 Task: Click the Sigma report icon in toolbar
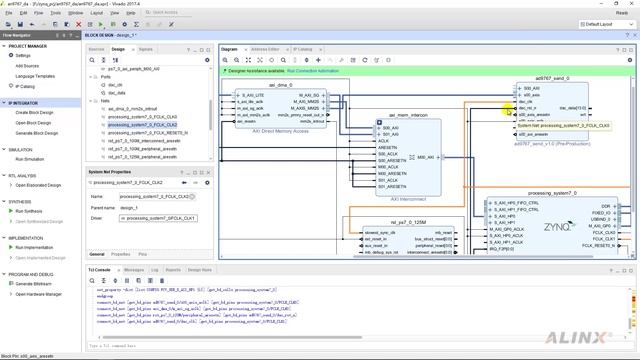136,24
